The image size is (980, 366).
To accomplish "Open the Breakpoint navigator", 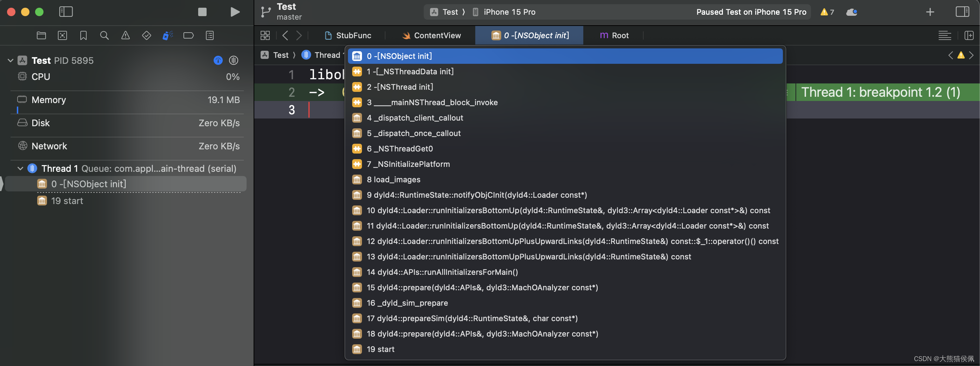I will (188, 35).
